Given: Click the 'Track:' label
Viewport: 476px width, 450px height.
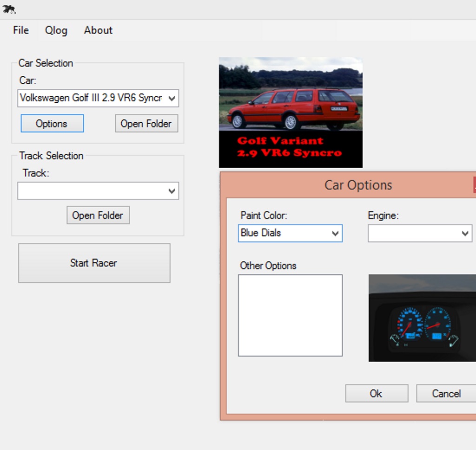Looking at the screenshot, I should coord(36,173).
